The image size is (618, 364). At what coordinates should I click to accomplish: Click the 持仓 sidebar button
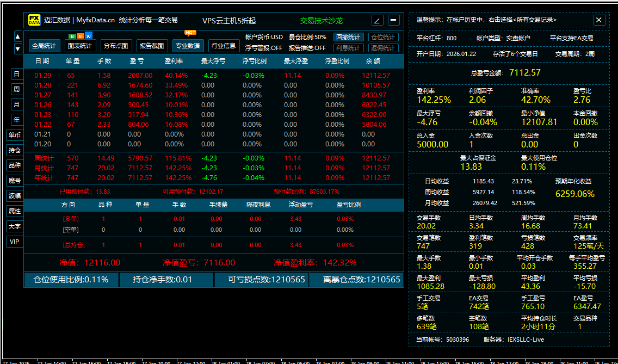(14, 150)
